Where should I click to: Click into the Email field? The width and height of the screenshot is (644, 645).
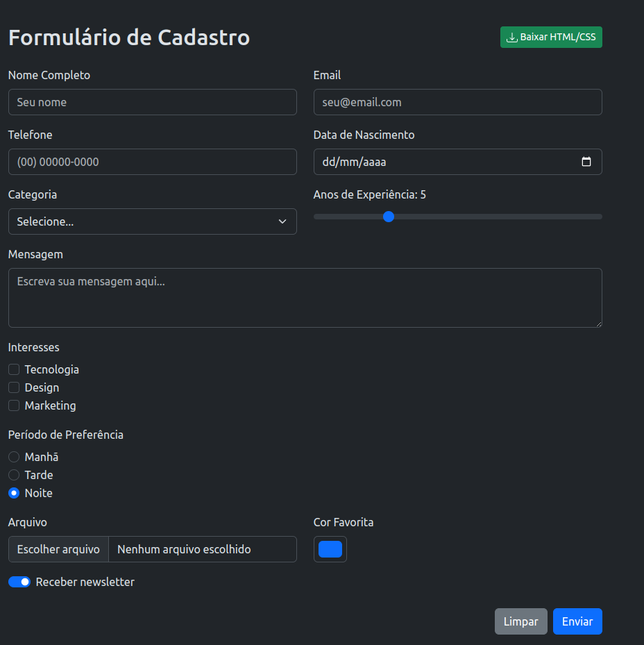457,102
